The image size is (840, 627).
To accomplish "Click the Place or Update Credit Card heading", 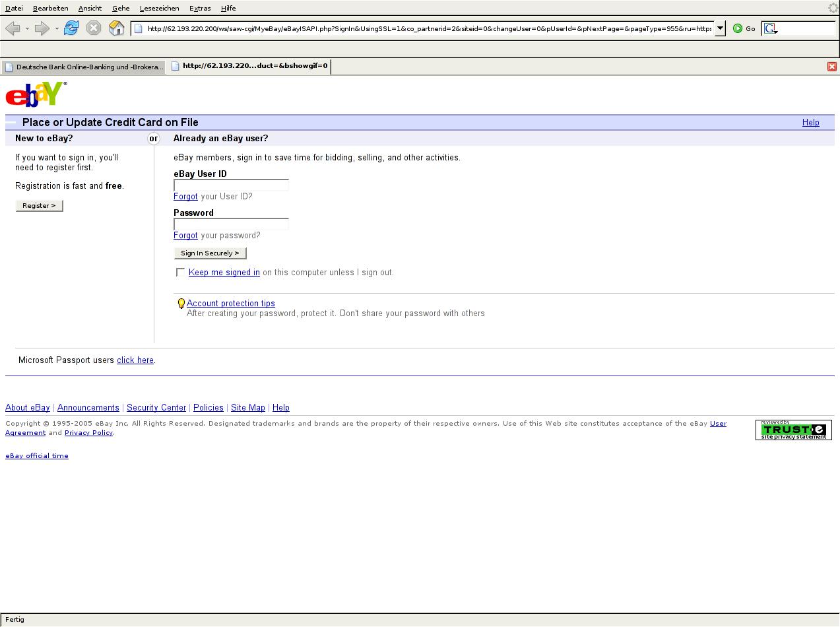I will [110, 123].
